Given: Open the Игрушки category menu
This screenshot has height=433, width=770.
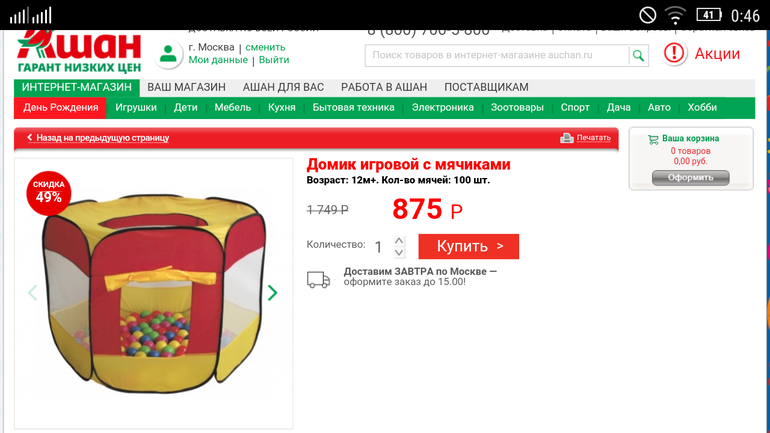Looking at the screenshot, I should (136, 108).
